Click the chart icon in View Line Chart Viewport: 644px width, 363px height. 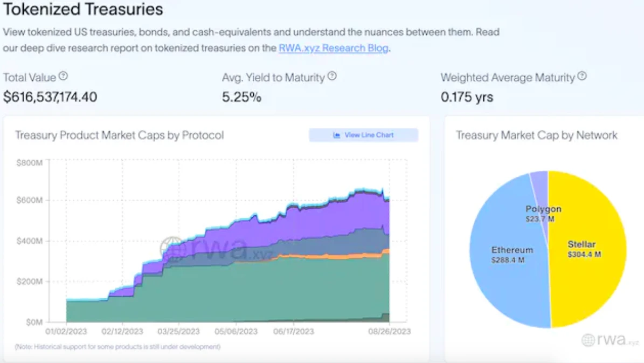tap(337, 135)
